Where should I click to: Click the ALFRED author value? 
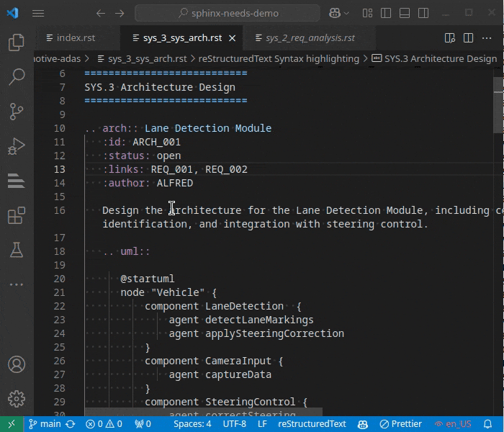point(175,183)
